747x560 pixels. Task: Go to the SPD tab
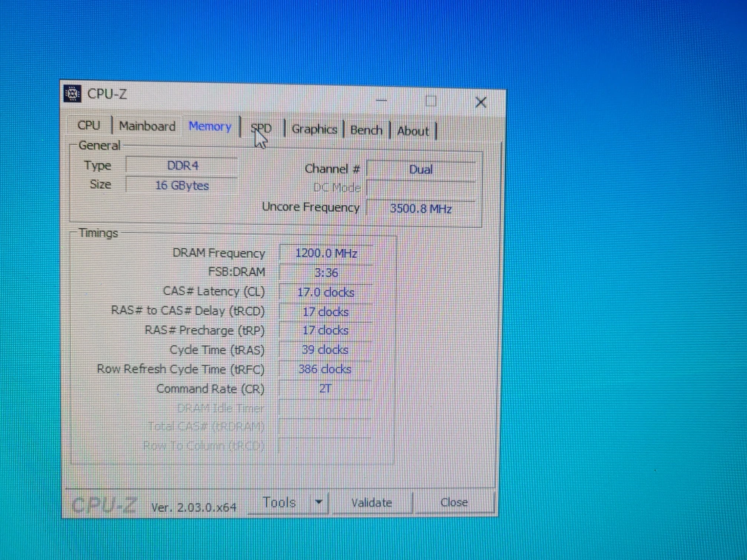[x=262, y=128]
